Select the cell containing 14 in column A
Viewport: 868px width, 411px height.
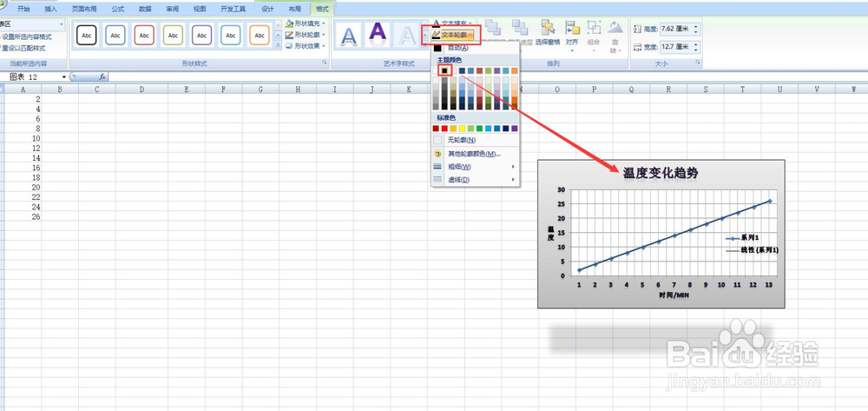(x=23, y=158)
